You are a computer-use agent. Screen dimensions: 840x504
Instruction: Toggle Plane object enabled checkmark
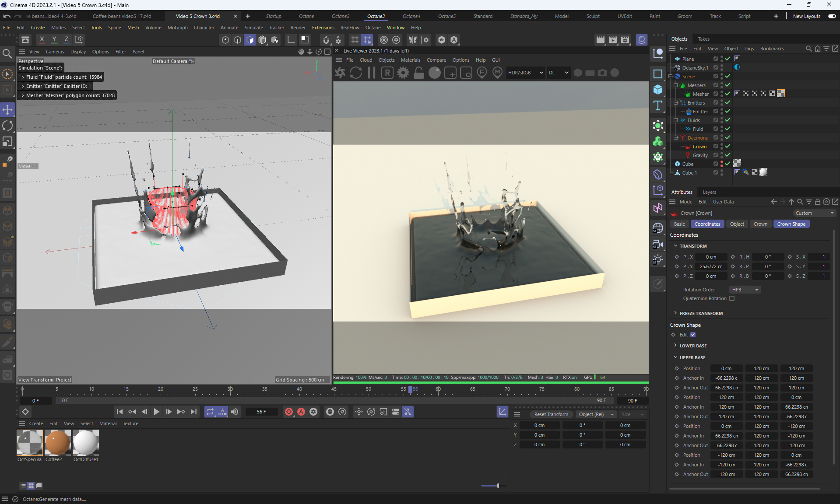point(728,59)
